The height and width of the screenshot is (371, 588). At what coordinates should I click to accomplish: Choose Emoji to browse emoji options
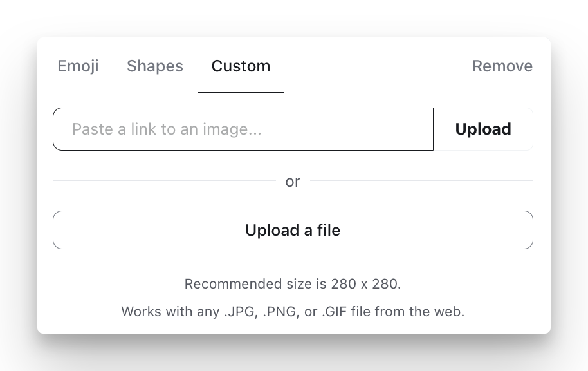click(x=78, y=66)
